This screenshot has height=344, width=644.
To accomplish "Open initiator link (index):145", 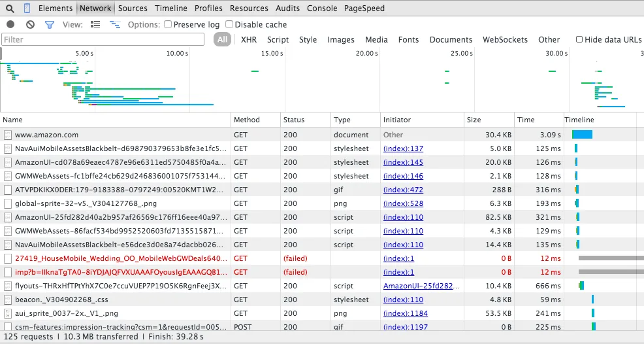I will pyautogui.click(x=404, y=163).
